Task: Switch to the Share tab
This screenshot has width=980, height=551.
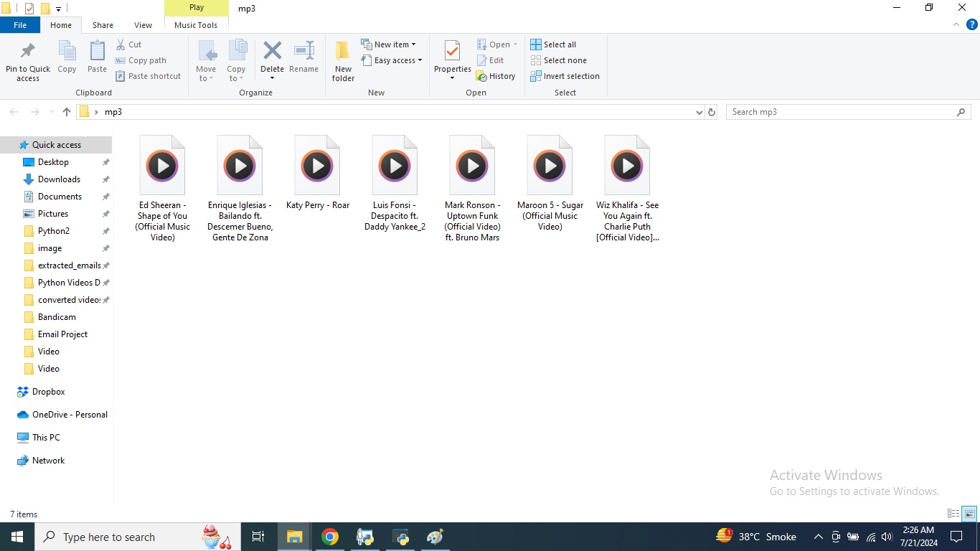Action: click(103, 25)
